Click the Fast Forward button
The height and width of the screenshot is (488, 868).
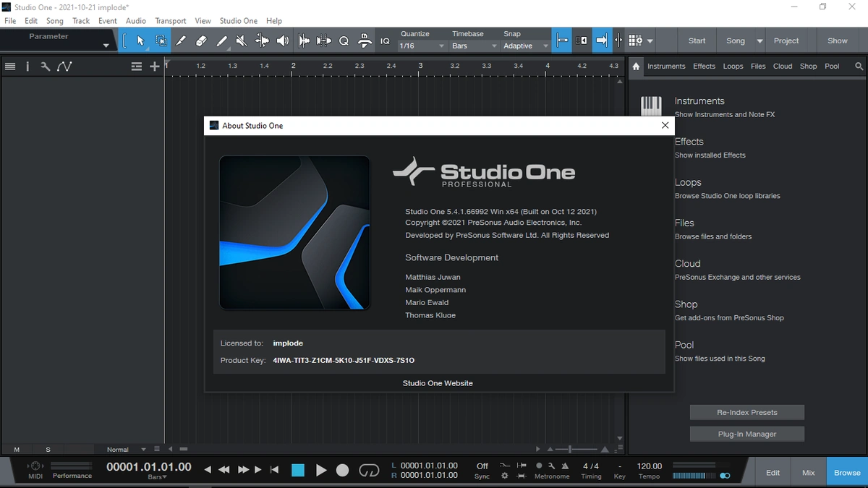(x=243, y=470)
